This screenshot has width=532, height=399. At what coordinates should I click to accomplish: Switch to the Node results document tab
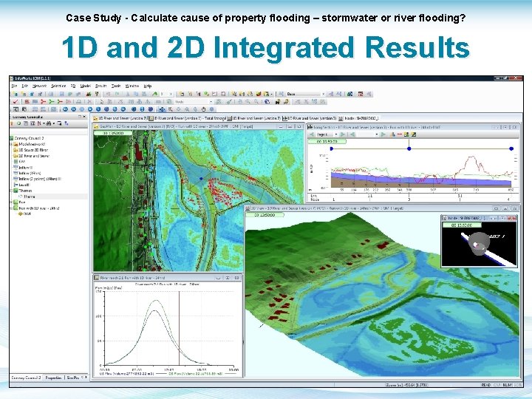(x=358, y=118)
